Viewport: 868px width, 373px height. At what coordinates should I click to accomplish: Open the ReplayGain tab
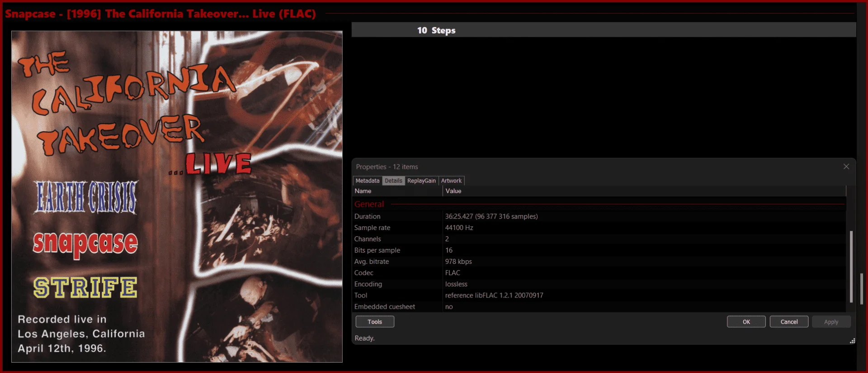point(421,181)
